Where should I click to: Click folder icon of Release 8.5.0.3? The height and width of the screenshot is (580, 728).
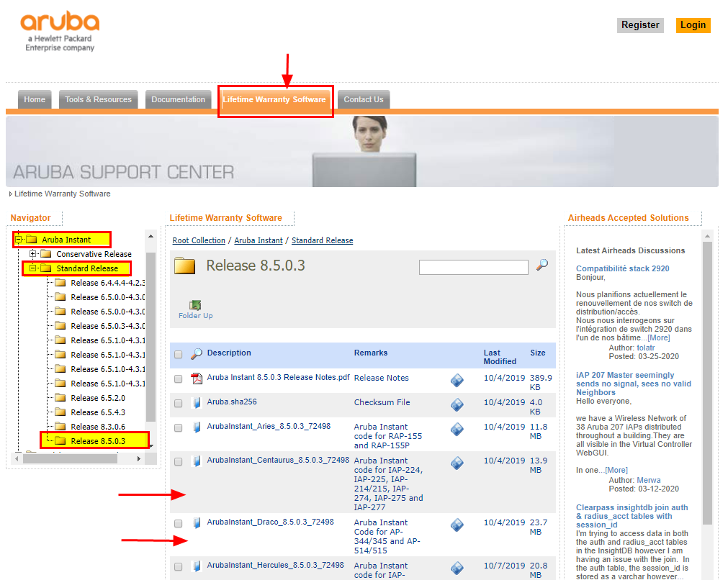[60, 441]
